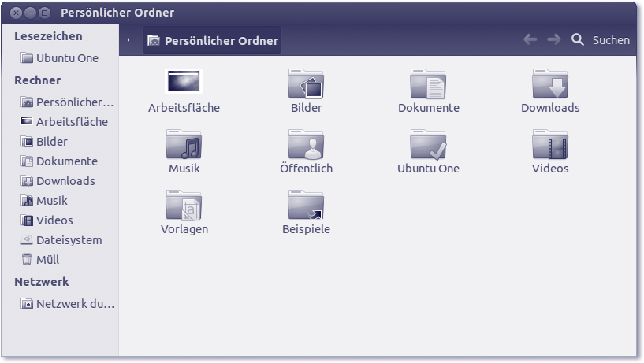644x363 pixels.
Task: Click the Persönlicher Ordner path button
Action: [212, 41]
